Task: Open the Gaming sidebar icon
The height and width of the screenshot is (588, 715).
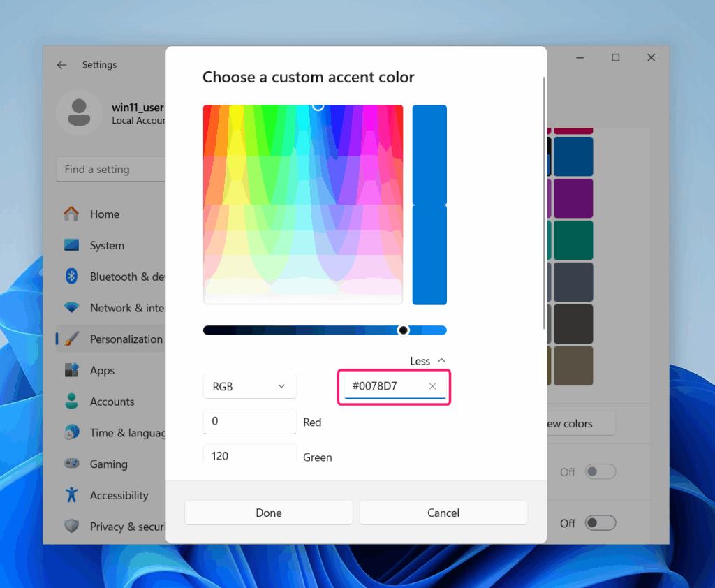Action: point(72,464)
